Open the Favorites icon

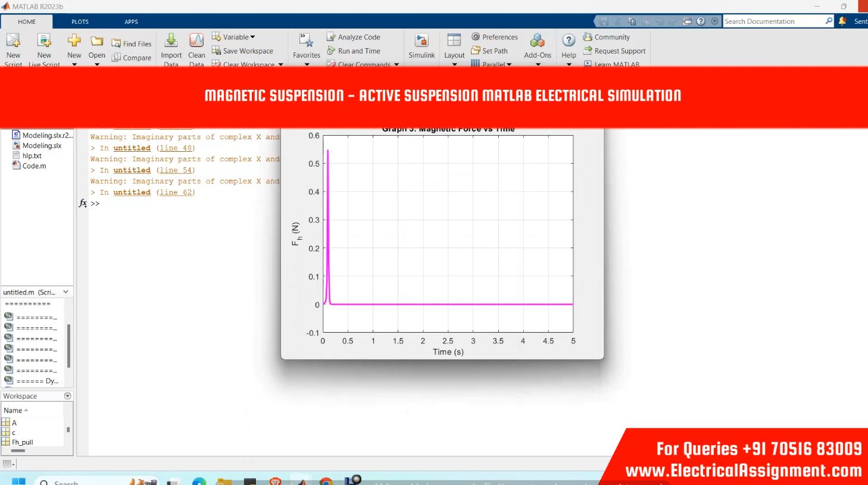point(307,41)
